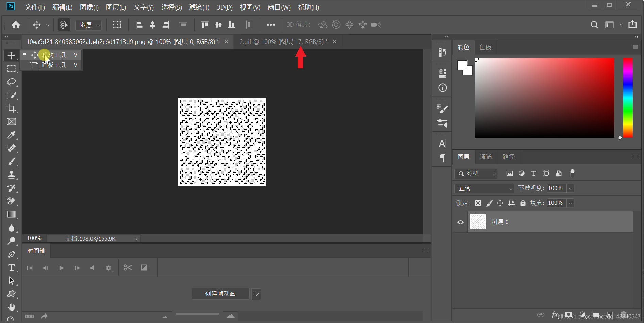Switch to the 通道 tab
Image resolution: width=644 pixels, height=323 pixels.
pyautogui.click(x=486, y=157)
